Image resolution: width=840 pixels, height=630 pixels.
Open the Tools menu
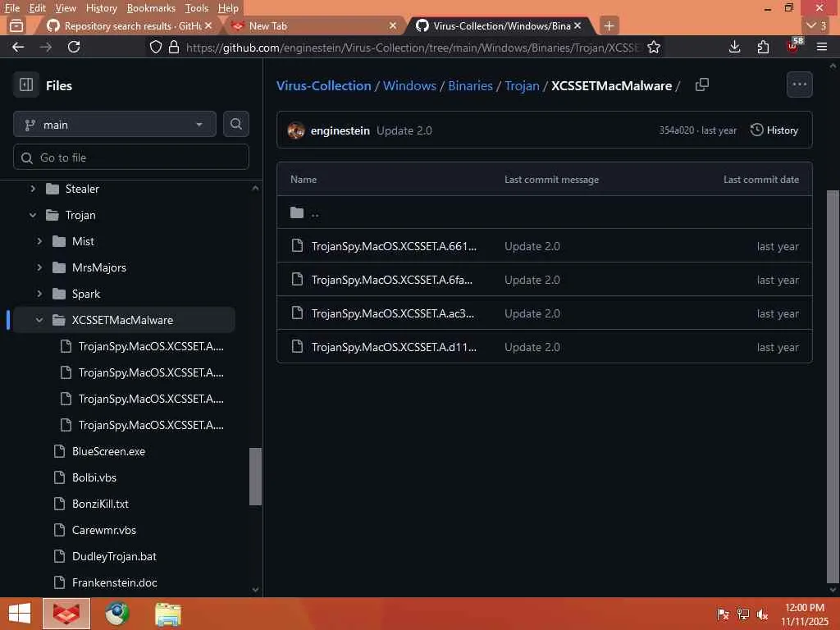pyautogui.click(x=197, y=8)
